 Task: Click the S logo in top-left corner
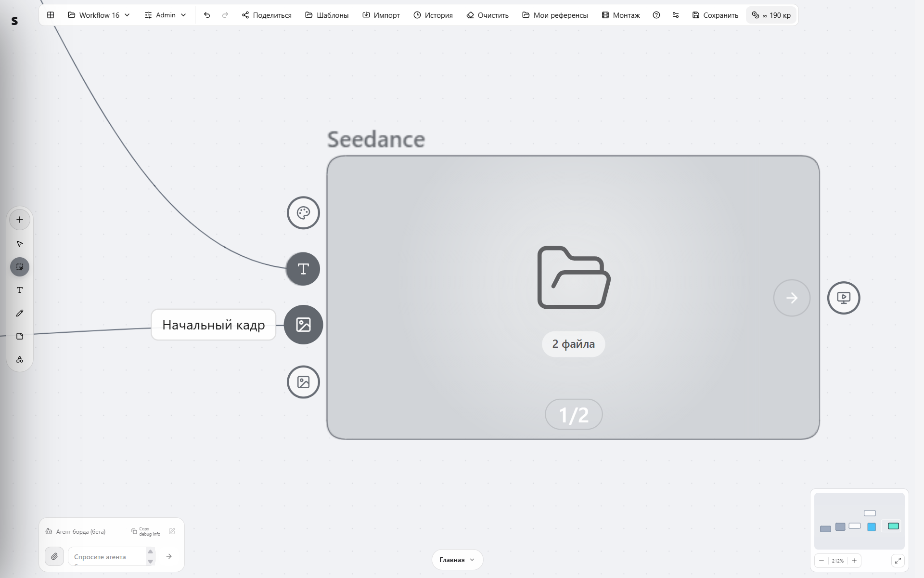pyautogui.click(x=14, y=21)
